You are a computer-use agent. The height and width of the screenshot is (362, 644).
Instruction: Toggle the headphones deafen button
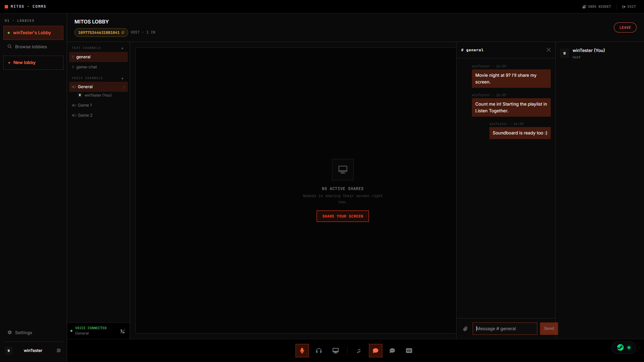319,351
